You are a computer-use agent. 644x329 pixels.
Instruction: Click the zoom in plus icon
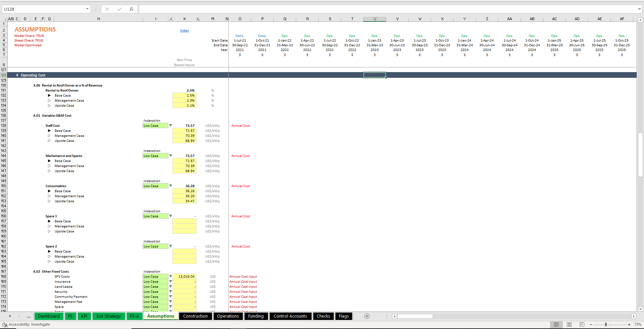pyautogui.click(x=629, y=325)
